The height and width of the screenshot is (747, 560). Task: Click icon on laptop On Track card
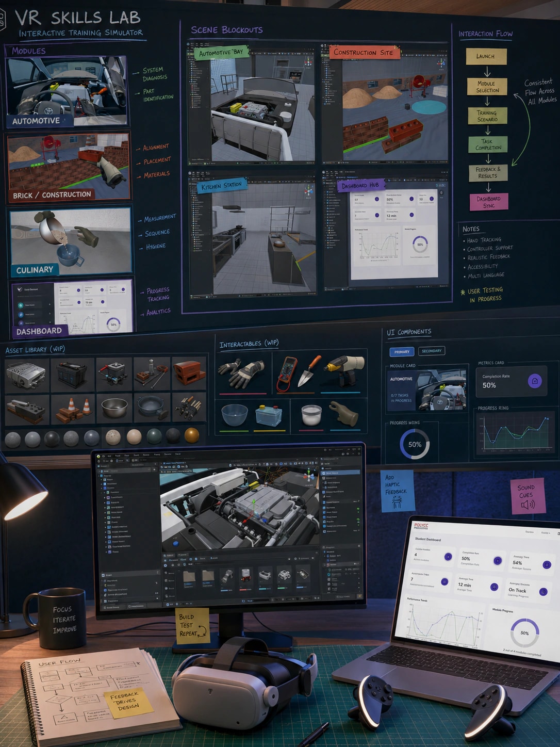(543, 592)
